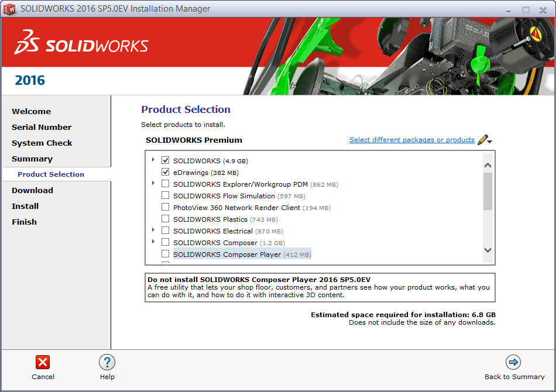Click the SOLIDWORKS logo in the banner
The image size is (556, 392).
point(81,43)
